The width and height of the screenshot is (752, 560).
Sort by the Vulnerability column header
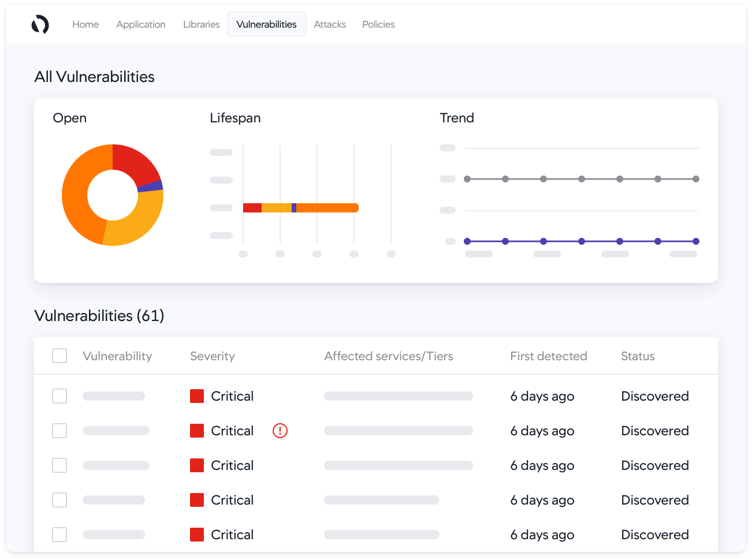(x=117, y=356)
